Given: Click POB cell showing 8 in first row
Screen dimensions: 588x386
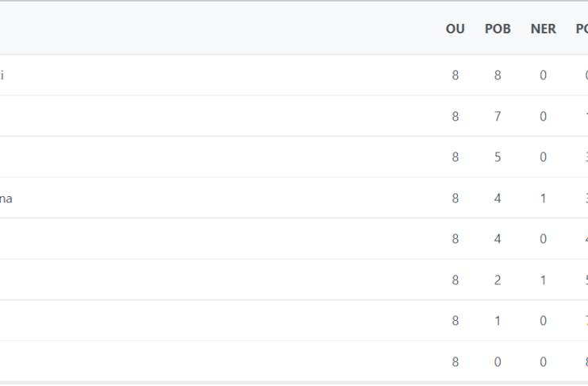Looking at the screenshot, I should click(498, 75).
